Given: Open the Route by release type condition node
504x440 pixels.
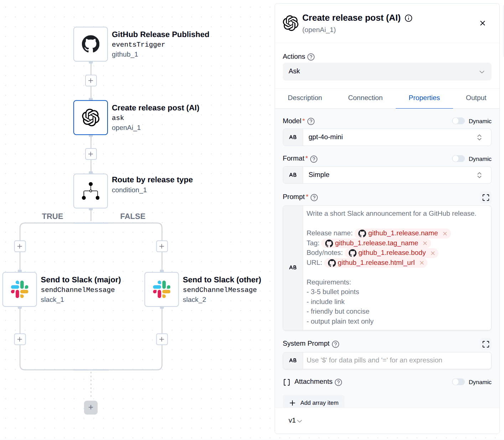Looking at the screenshot, I should click(x=90, y=191).
